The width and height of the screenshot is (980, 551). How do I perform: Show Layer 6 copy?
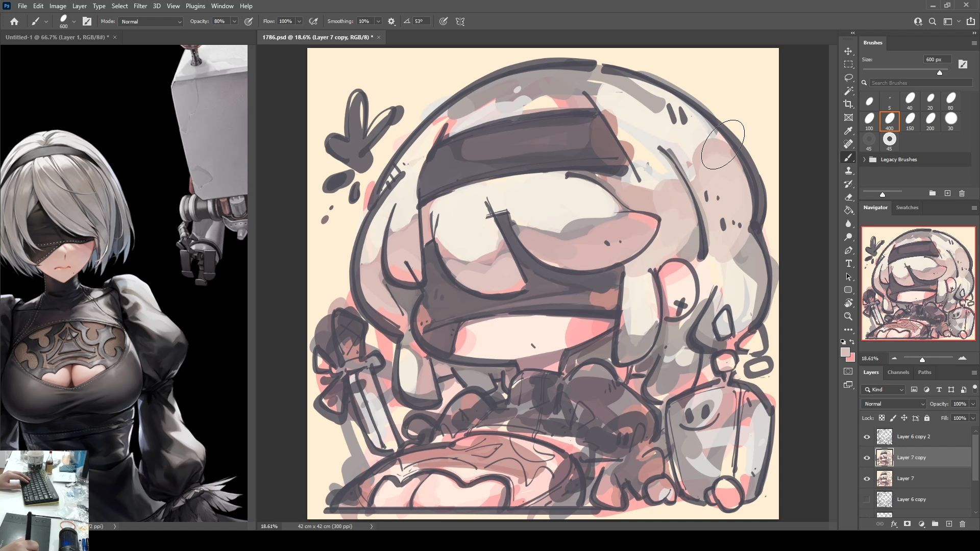click(x=867, y=499)
